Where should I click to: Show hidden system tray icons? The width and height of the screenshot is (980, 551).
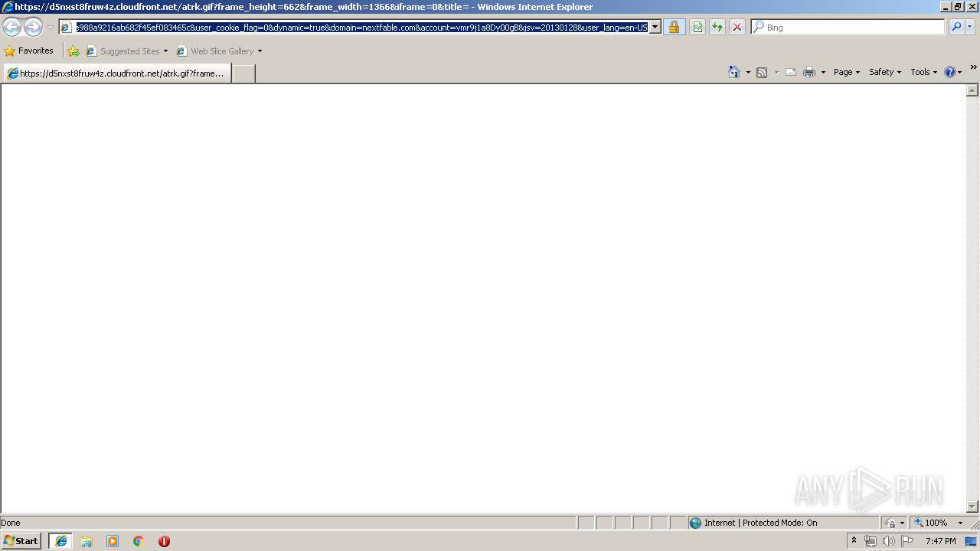click(x=854, y=541)
